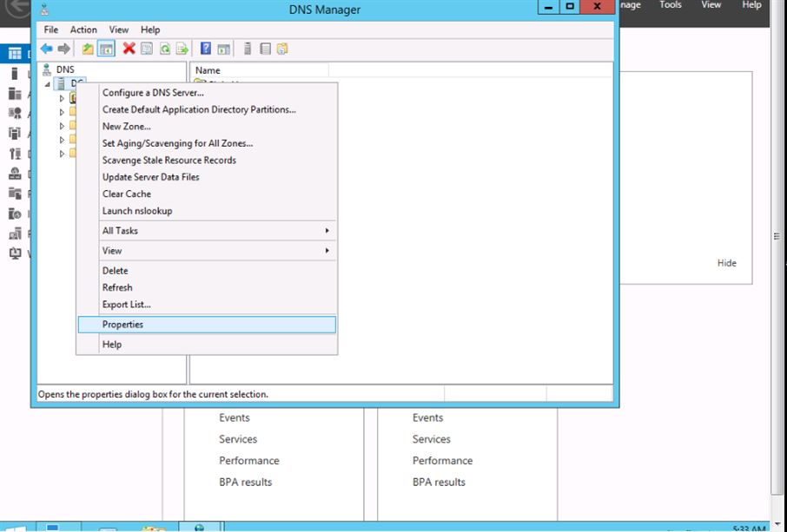Screen dimensions: 787x532
Task: Click the green Refresh toolbar icon
Action: (x=165, y=49)
